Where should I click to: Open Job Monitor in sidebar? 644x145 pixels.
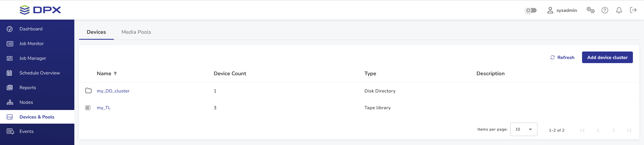(x=31, y=44)
